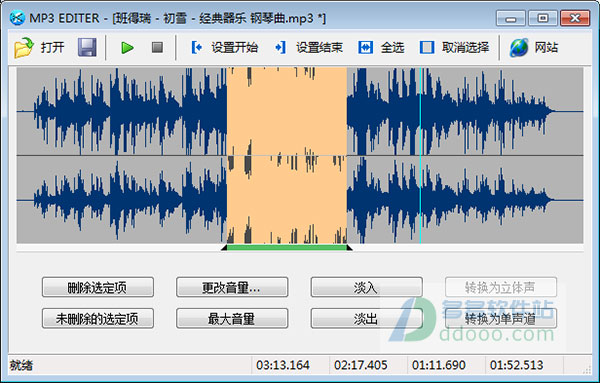This screenshot has width=600, height=383.
Task: Click the 未删除的选定项 button
Action: point(98,319)
